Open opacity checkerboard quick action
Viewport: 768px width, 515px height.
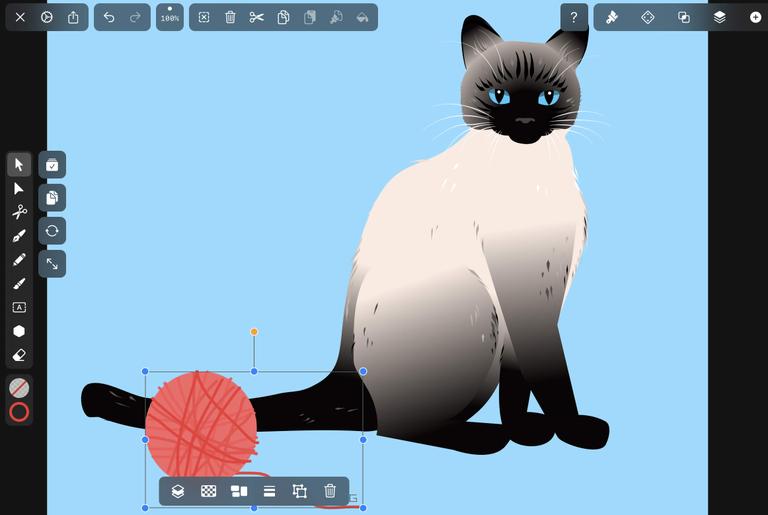[x=209, y=491]
